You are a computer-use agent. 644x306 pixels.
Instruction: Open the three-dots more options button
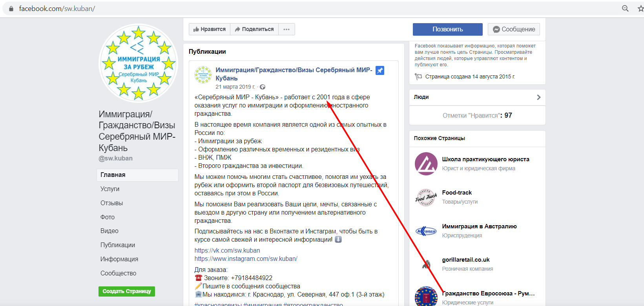pyautogui.click(x=286, y=29)
